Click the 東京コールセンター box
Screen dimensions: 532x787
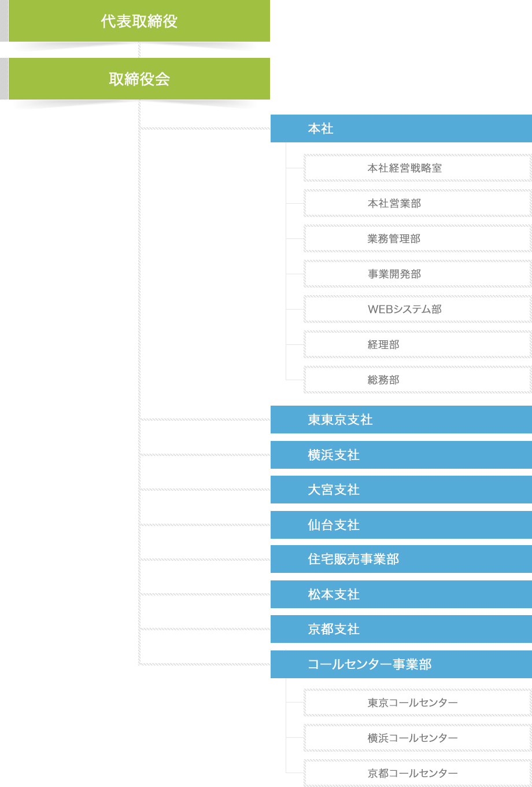coord(418,703)
